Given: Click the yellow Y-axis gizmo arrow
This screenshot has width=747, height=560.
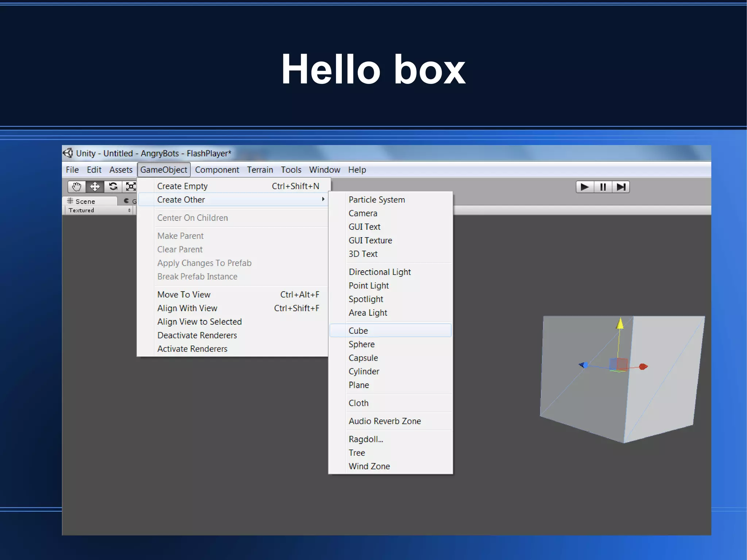Looking at the screenshot, I should pos(620,323).
